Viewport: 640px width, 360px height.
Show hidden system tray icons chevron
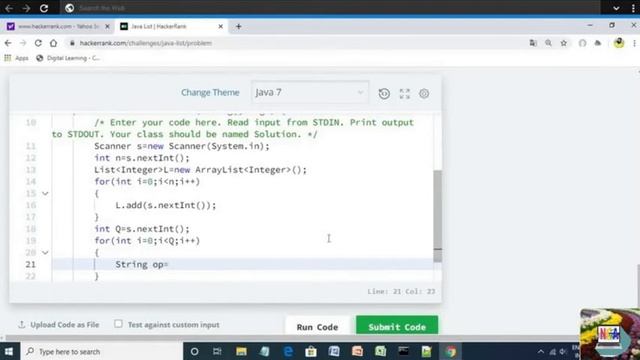click(540, 351)
